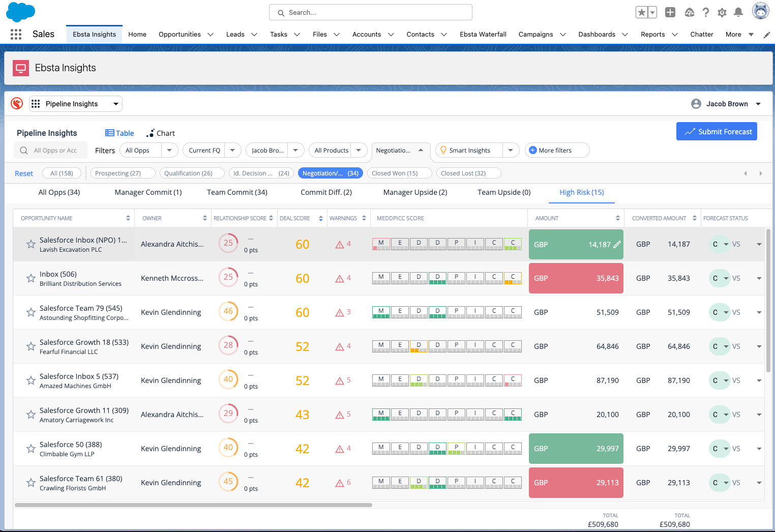Open the All Opps (34) tab
The image size is (775, 532).
[59, 192]
